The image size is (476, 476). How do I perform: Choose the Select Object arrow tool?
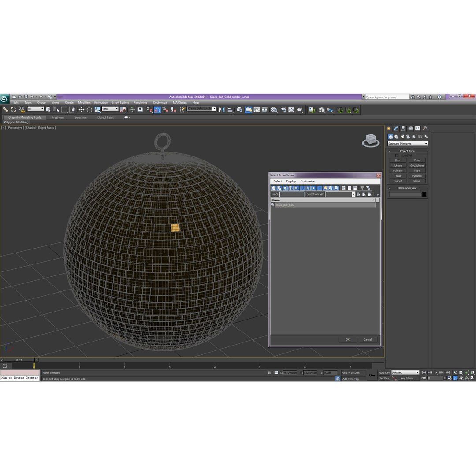(x=48, y=110)
